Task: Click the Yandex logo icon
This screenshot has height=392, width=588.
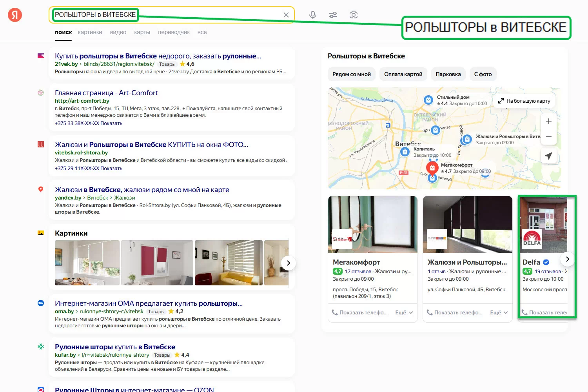Action: (x=15, y=15)
